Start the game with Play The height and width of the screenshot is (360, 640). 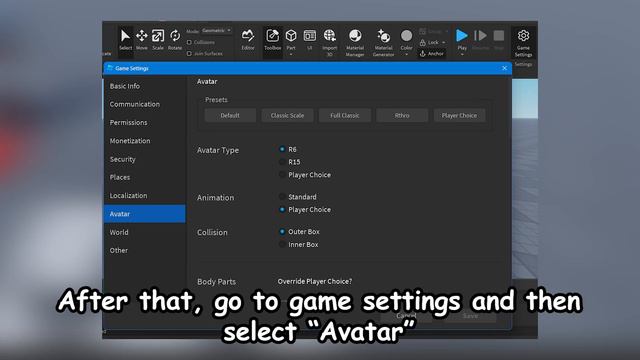click(x=462, y=36)
